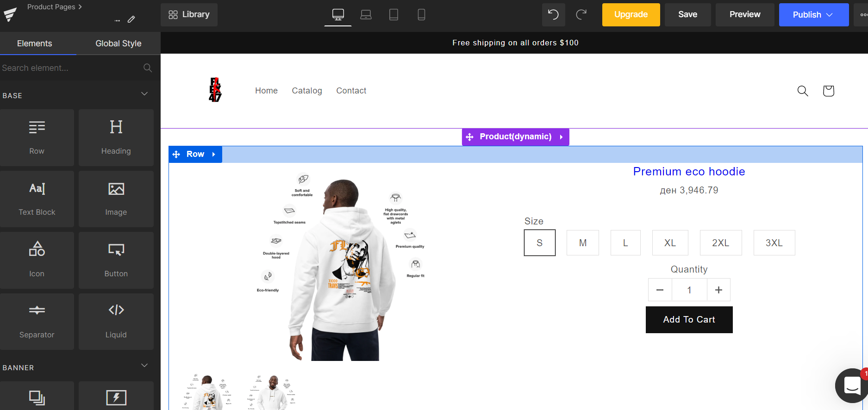Screen dimensions: 868x410
Task: Select the Liquid code element
Action: pyautogui.click(x=116, y=322)
